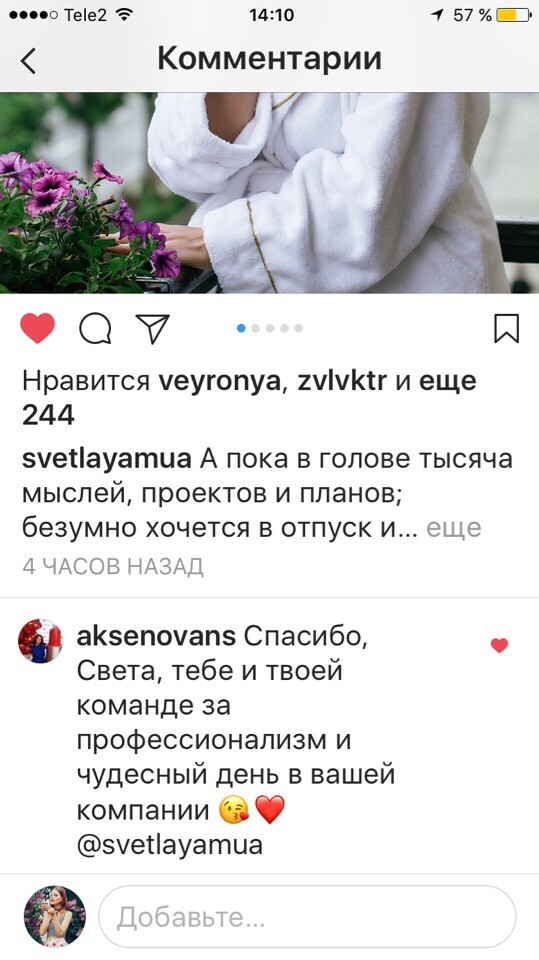
Task: Expand the caption with gray 'еще'
Action: click(454, 528)
